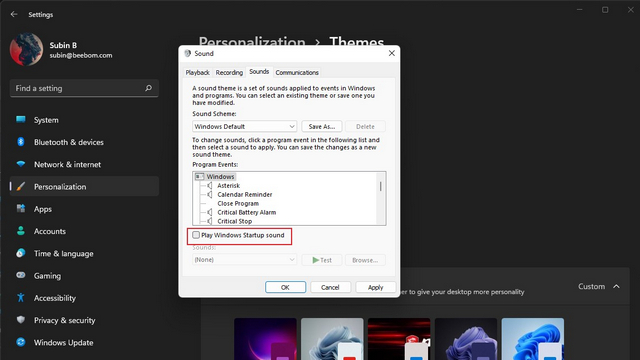Open the Sound Scheme dropdown
Screen dimensions: 640x360
(x=244, y=127)
